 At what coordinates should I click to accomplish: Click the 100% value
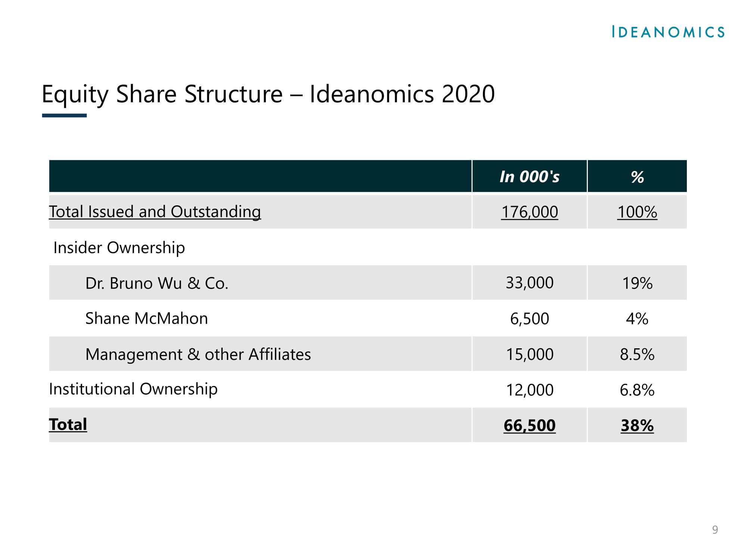[637, 212]
